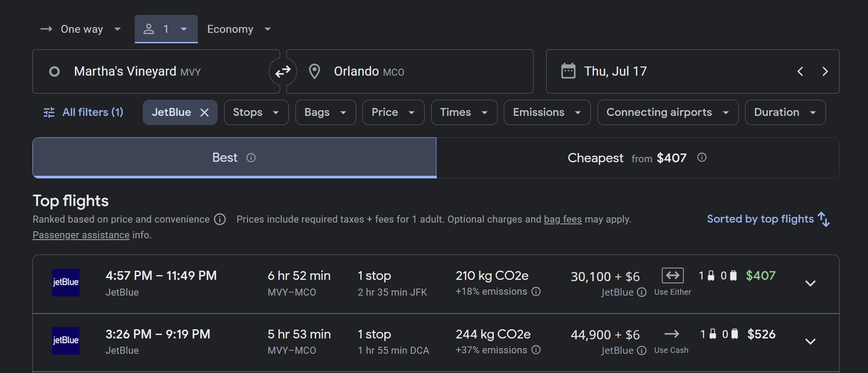Open the Times filter dropdown
The width and height of the screenshot is (868, 373).
click(x=464, y=112)
